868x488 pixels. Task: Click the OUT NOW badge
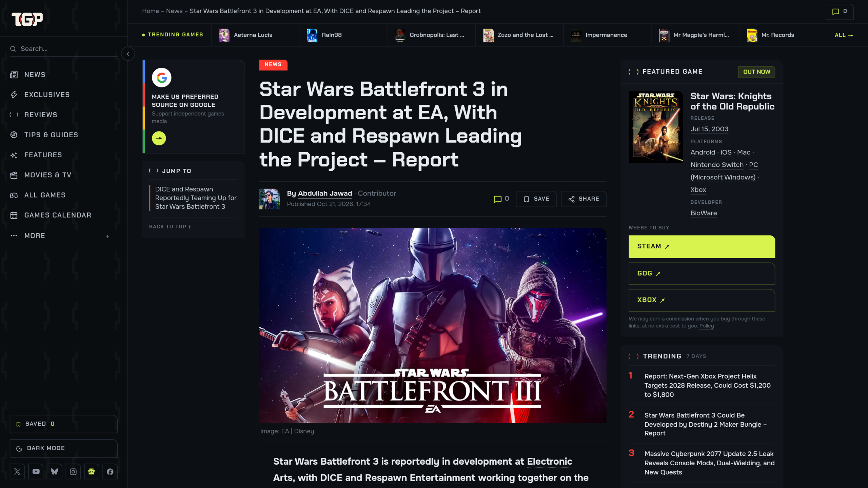[756, 72]
